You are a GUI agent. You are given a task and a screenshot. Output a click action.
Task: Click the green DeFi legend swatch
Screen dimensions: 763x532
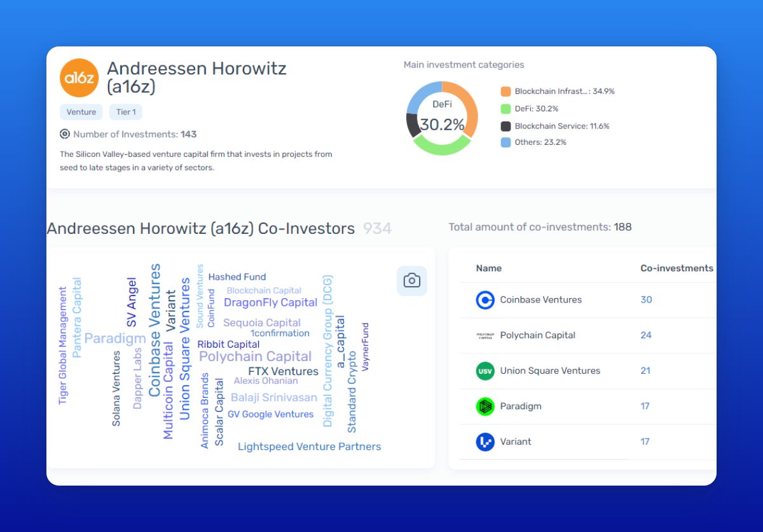(x=505, y=109)
